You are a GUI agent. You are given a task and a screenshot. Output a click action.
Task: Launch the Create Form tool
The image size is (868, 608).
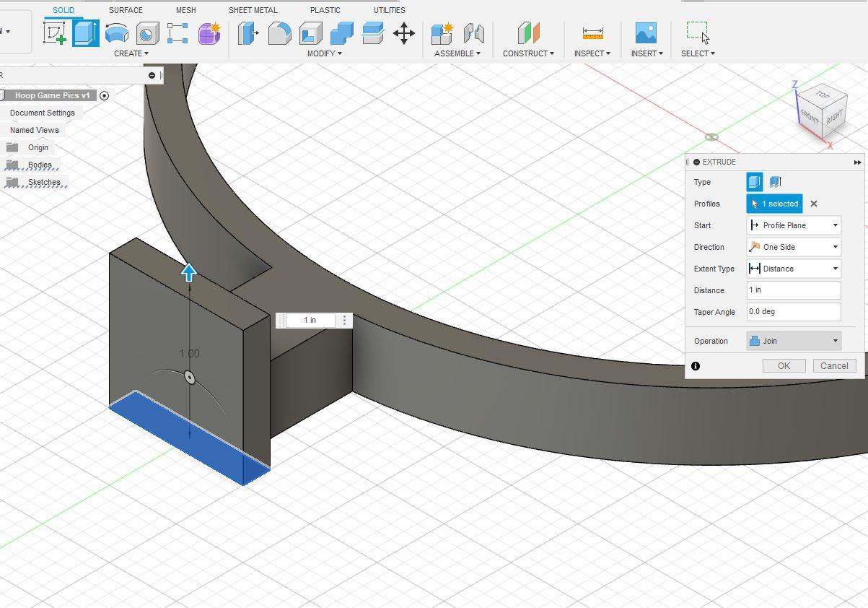pyautogui.click(x=209, y=34)
